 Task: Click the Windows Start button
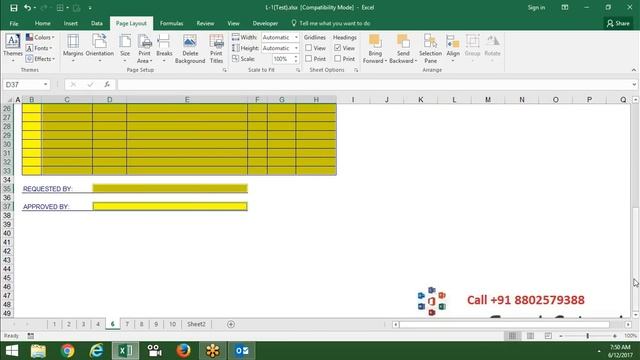click(12, 351)
